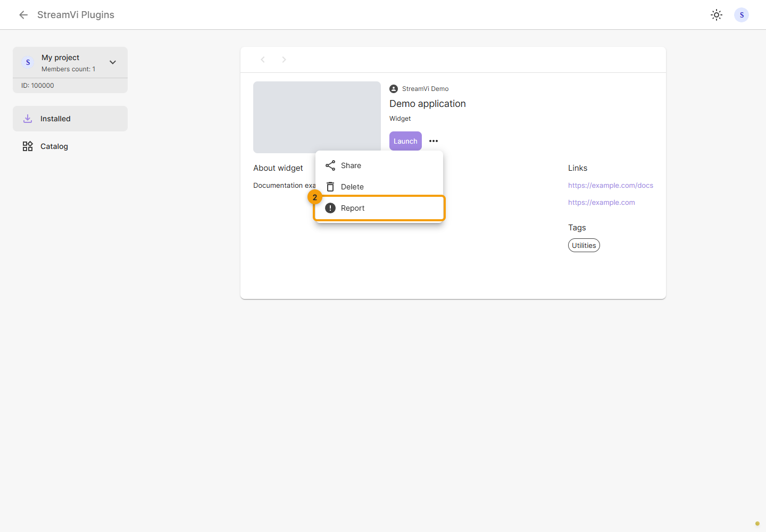Click the Widget type label
The image size is (766, 532).
[x=400, y=119]
